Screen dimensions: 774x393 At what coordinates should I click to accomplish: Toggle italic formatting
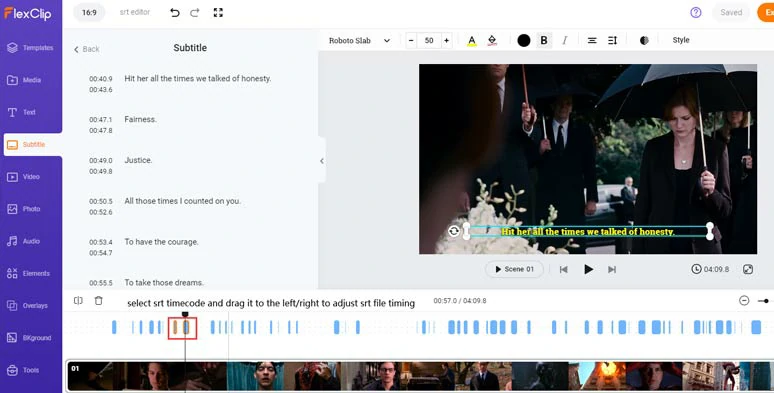(565, 40)
